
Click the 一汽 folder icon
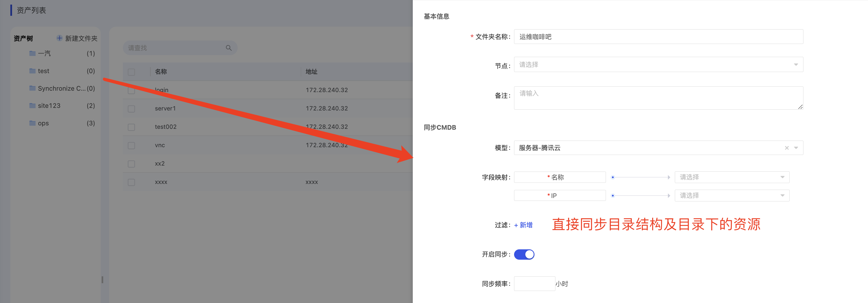(x=32, y=53)
